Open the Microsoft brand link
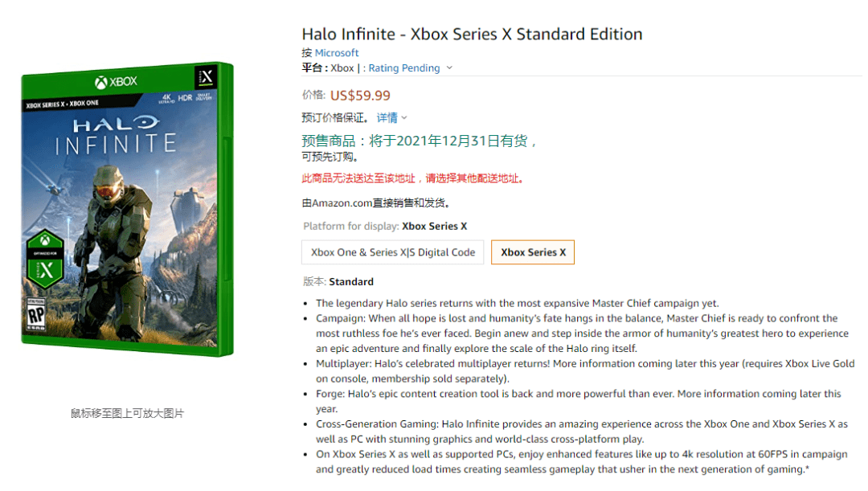The height and width of the screenshot is (491, 868). (337, 53)
